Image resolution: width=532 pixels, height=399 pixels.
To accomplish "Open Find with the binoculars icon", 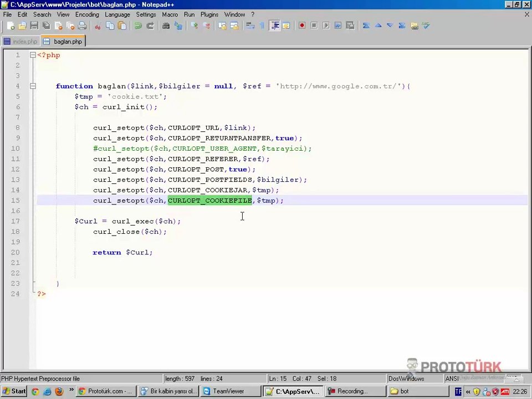I will (166, 26).
